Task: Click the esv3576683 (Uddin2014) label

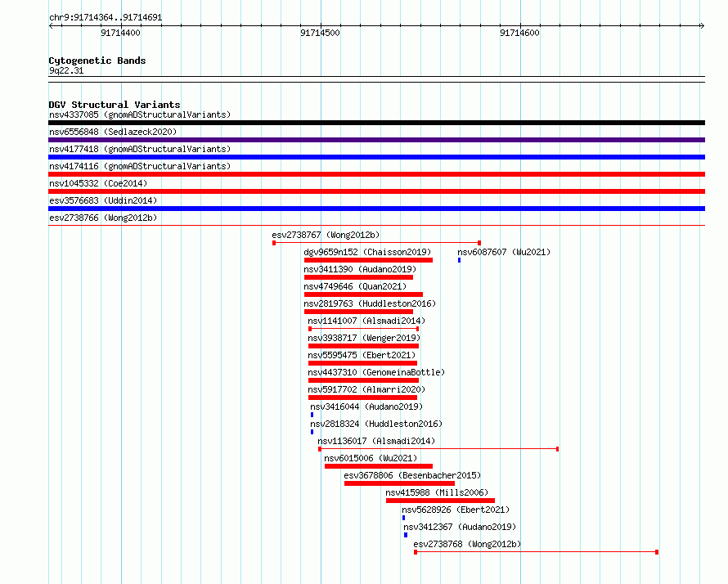Action: click(x=103, y=200)
